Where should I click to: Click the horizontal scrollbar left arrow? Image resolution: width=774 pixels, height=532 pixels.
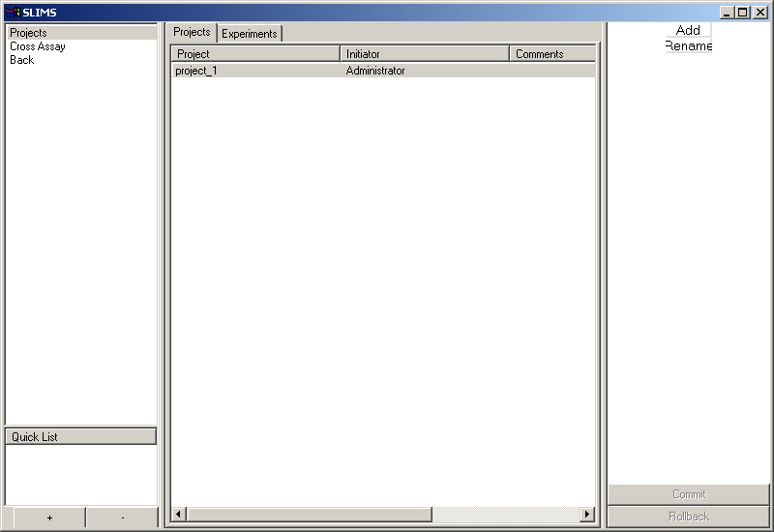pos(178,514)
